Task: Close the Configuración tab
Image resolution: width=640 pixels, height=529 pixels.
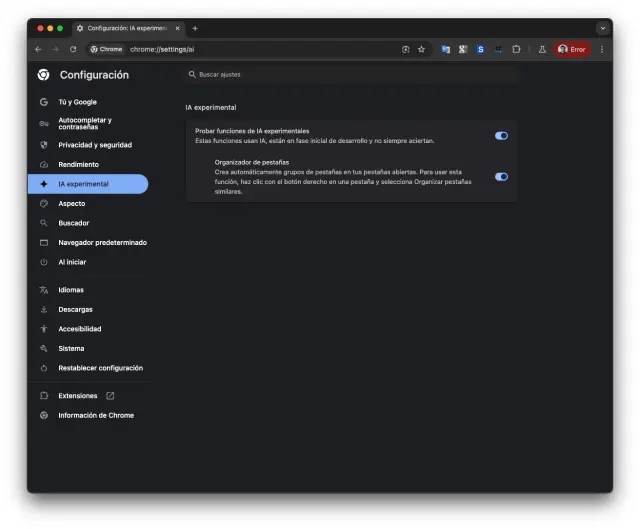Action: pos(178,28)
